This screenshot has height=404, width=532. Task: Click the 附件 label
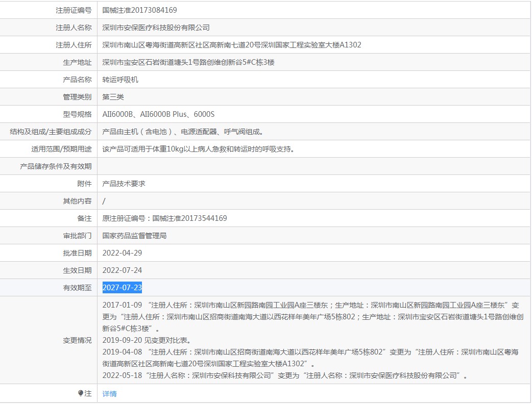tap(84, 184)
